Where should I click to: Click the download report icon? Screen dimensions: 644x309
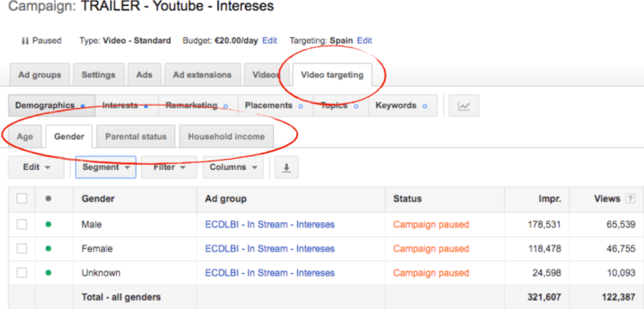[287, 167]
